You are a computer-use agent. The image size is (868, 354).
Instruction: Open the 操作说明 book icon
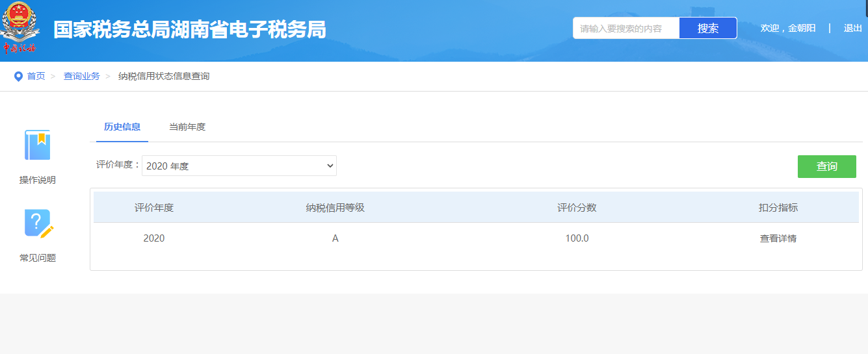(x=38, y=145)
